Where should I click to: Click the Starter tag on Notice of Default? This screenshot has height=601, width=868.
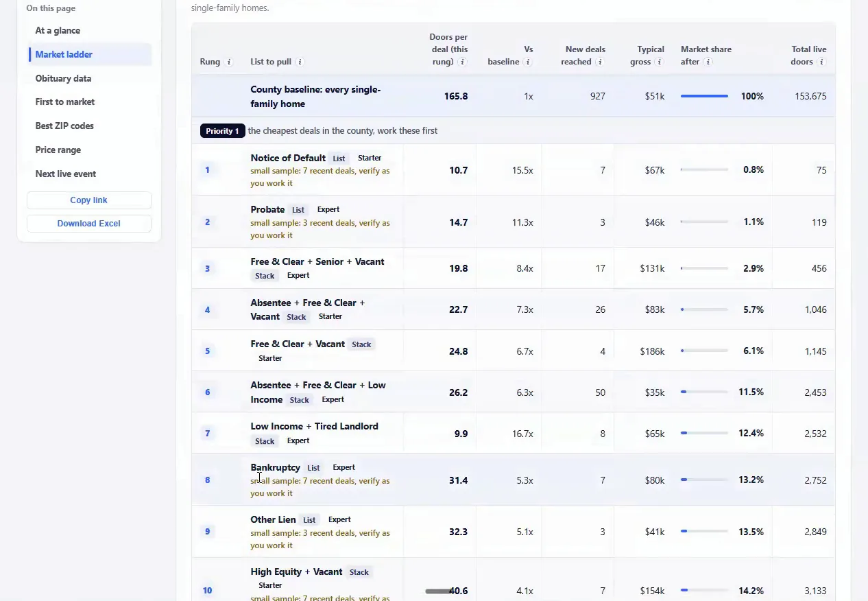click(370, 158)
